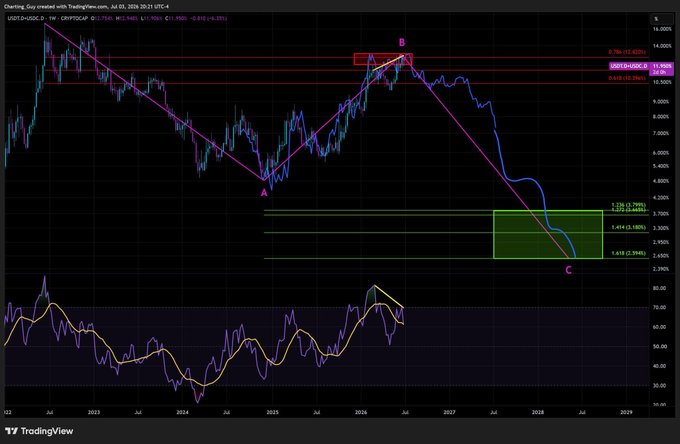Click the 2024 label on time axis
Viewport: 680px width, 444px height.
(183, 412)
